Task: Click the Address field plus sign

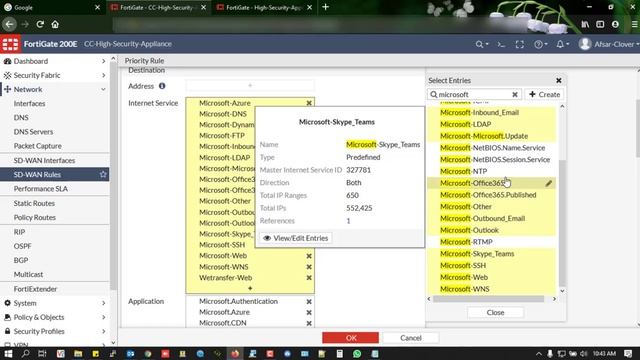Action: [x=250, y=85]
